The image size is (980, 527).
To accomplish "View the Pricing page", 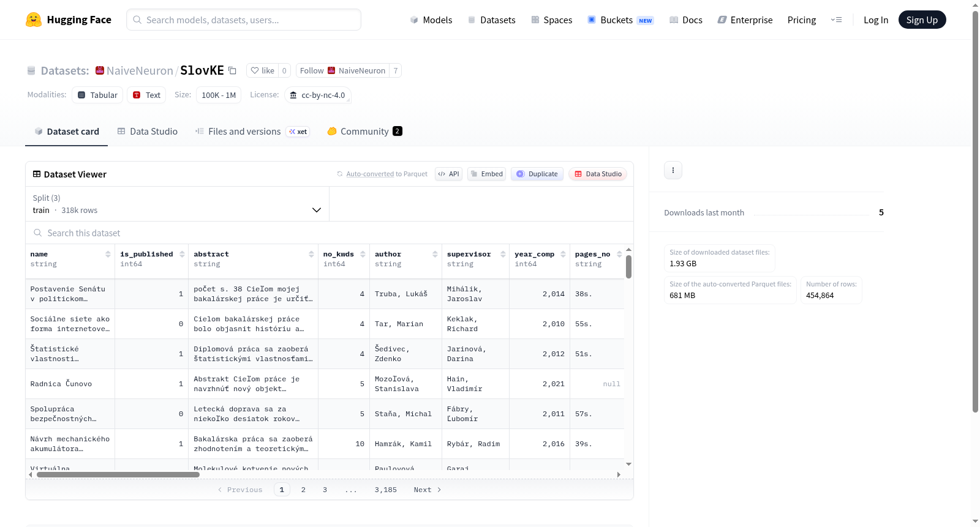I will (x=802, y=20).
